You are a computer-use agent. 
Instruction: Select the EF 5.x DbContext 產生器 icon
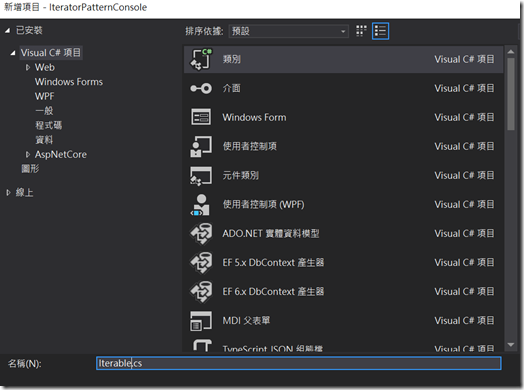[201, 263]
